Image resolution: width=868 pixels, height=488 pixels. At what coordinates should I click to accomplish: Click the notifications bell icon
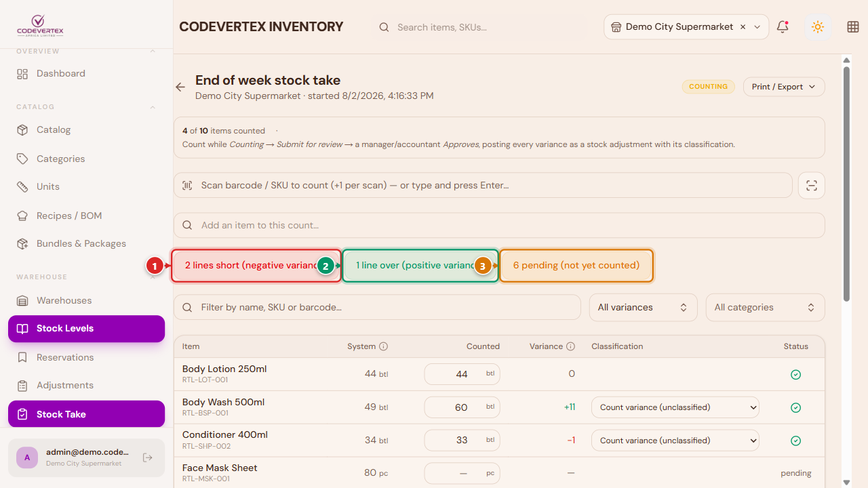783,27
